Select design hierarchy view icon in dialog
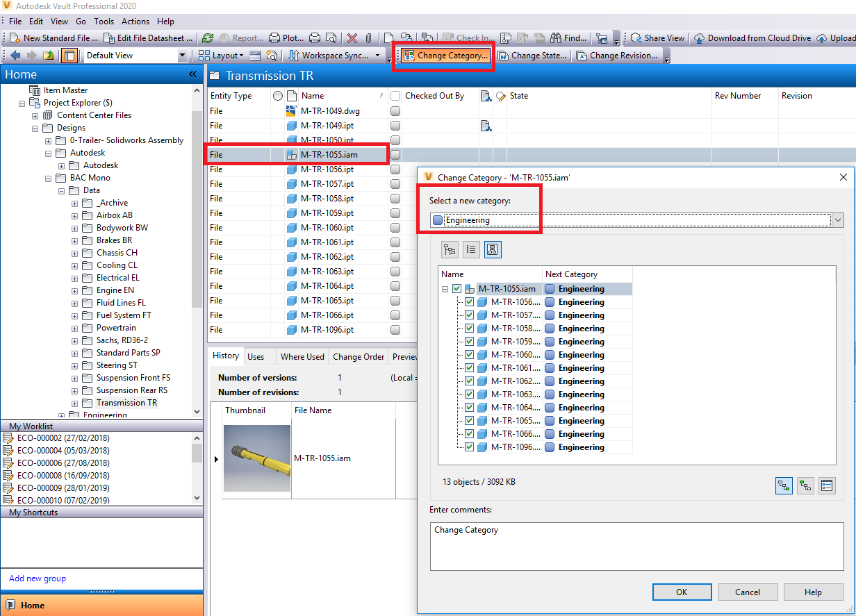 [x=493, y=249]
